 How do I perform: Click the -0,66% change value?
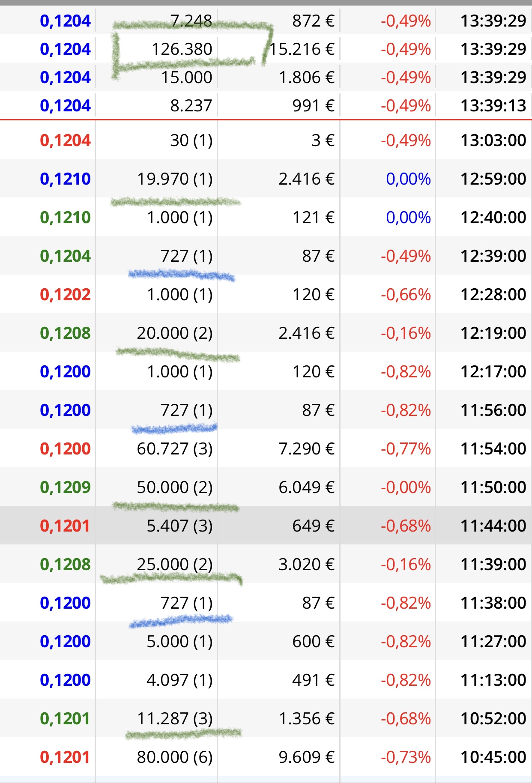pos(406,294)
